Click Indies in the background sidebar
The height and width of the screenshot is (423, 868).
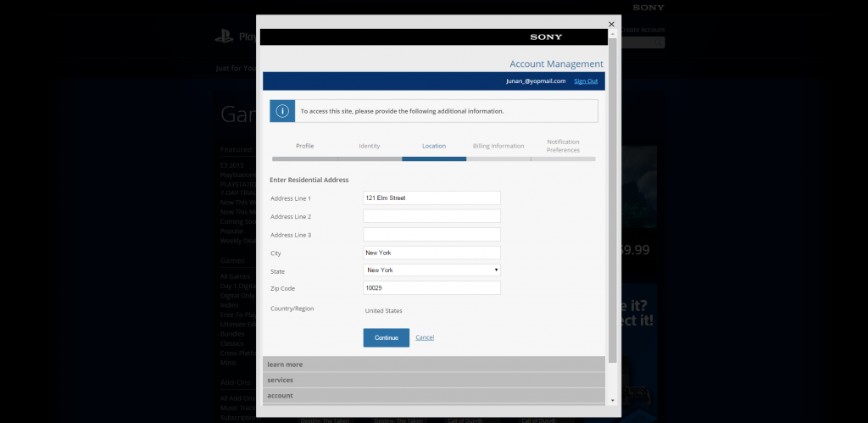229,305
